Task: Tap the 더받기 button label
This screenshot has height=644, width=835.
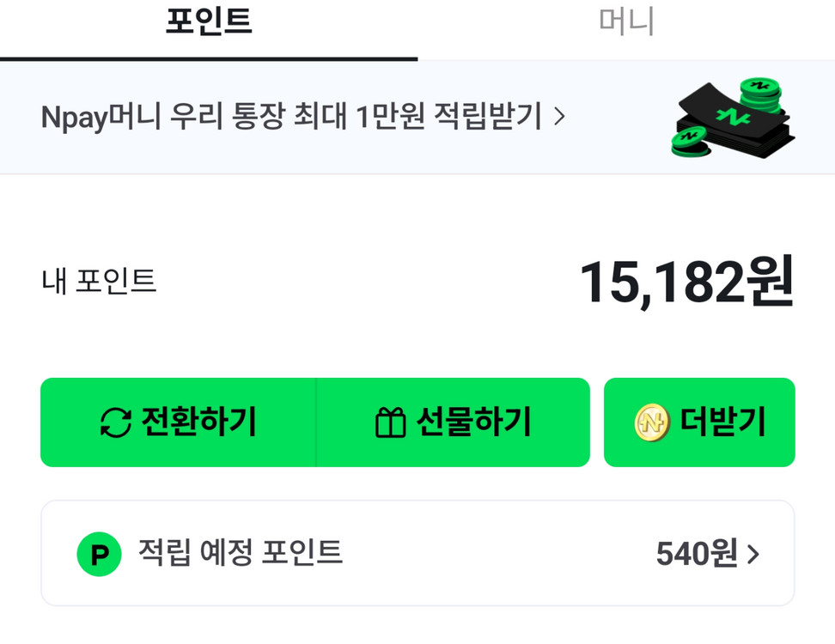Action: click(x=722, y=422)
